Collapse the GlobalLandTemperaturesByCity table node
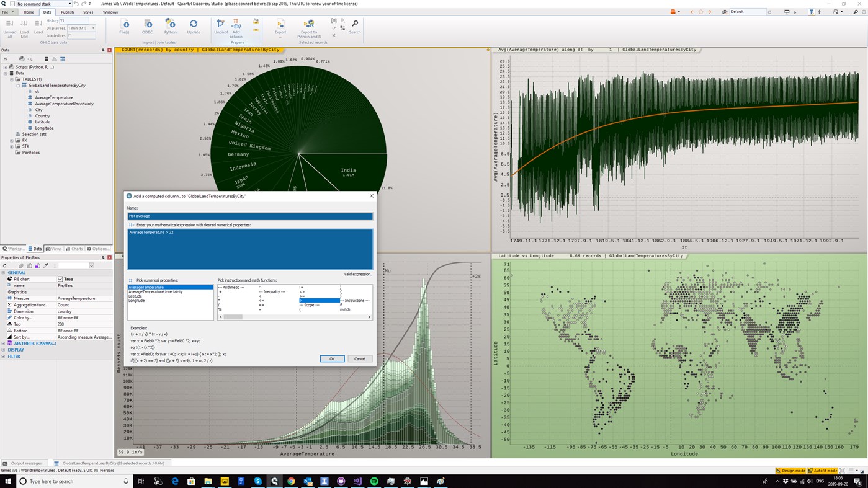The width and height of the screenshot is (868, 488). 18,85
